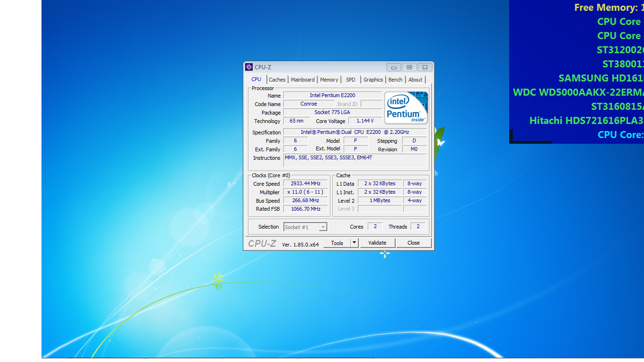This screenshot has width=644, height=362.
Task: Expand the Tools dropdown arrow
Action: (x=355, y=243)
